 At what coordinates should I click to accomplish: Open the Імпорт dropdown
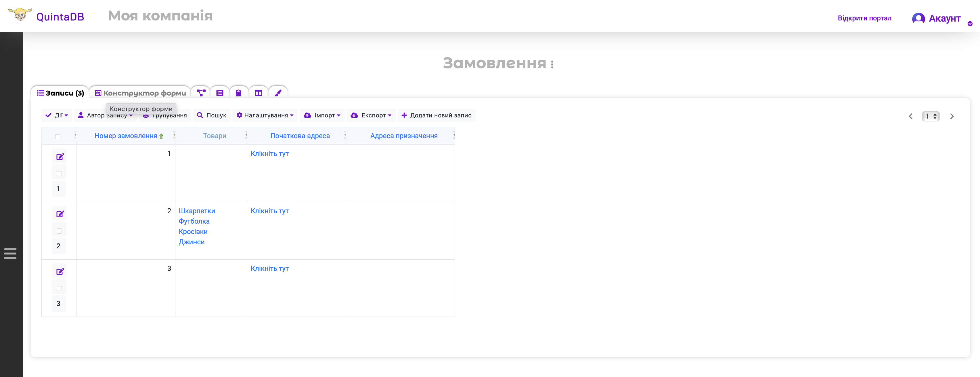coord(322,115)
